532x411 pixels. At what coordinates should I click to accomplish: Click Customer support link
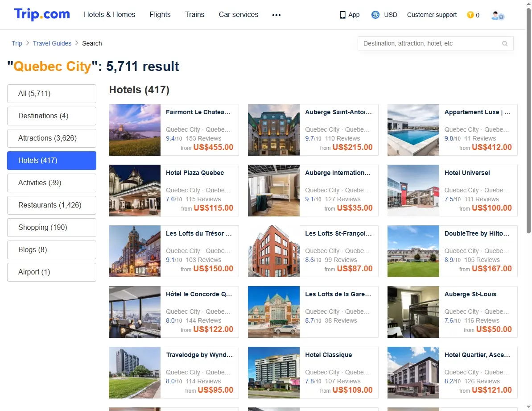tap(432, 15)
